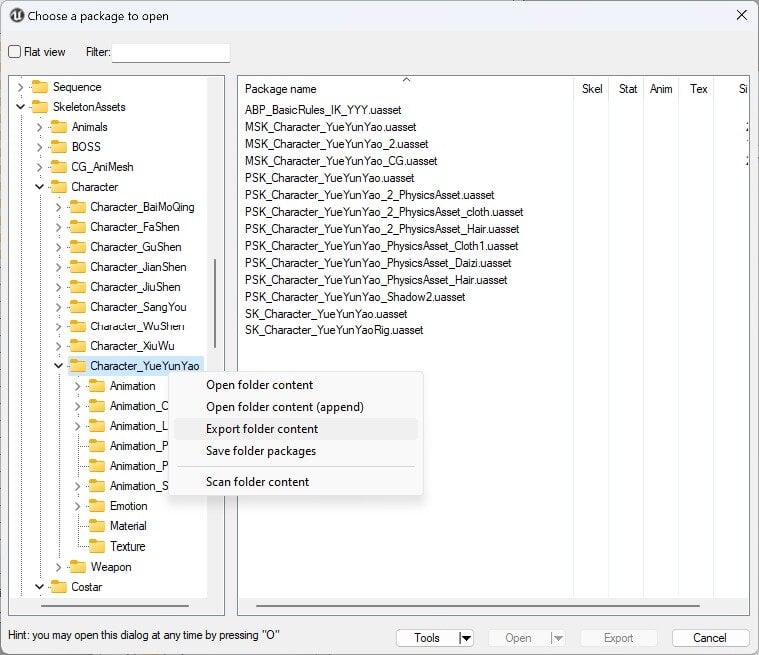Select ABP_BasicRules_IK_YYY.uasset
Screen dimensions: 759x655
(323, 110)
